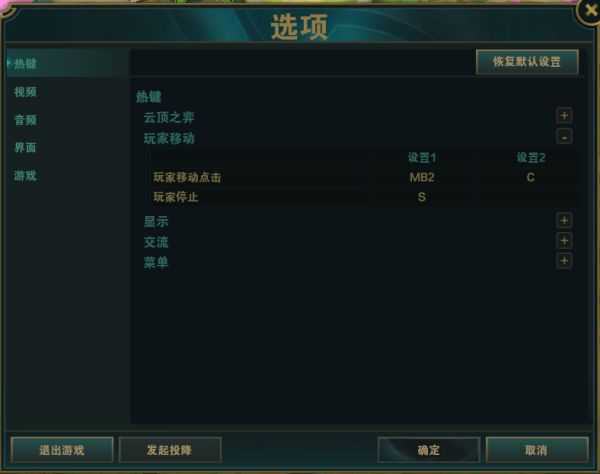Expand the 交流 hotkey section
Viewport: 600px width, 474px height.
pos(564,241)
